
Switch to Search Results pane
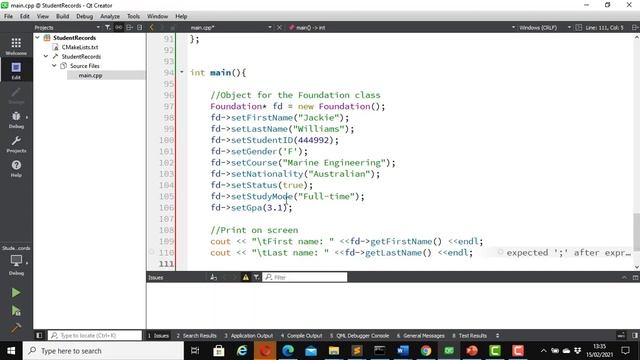coord(197,336)
